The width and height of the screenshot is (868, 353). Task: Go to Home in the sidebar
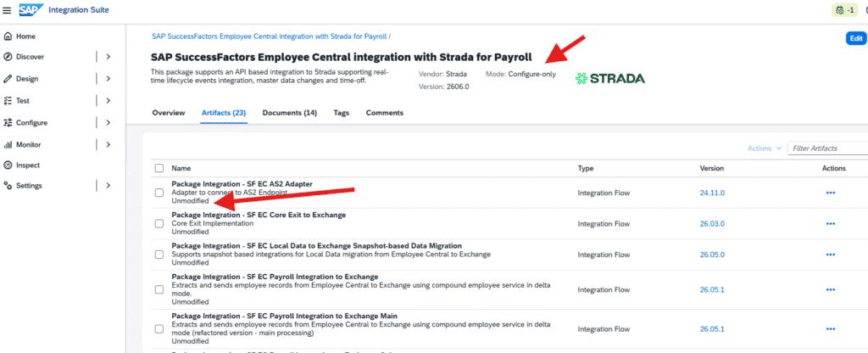click(25, 36)
